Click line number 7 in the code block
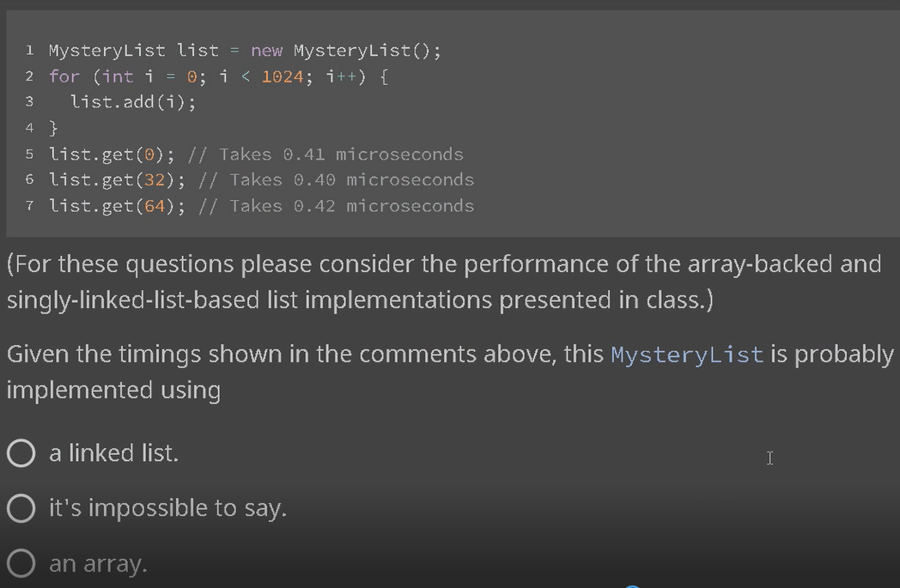Screen dimensions: 900x588 point(29,206)
